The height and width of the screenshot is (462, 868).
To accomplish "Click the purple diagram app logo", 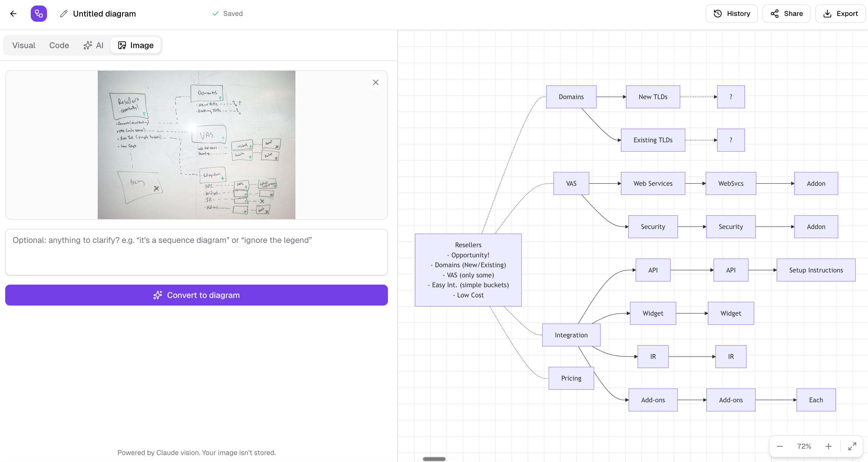I will 39,14.
